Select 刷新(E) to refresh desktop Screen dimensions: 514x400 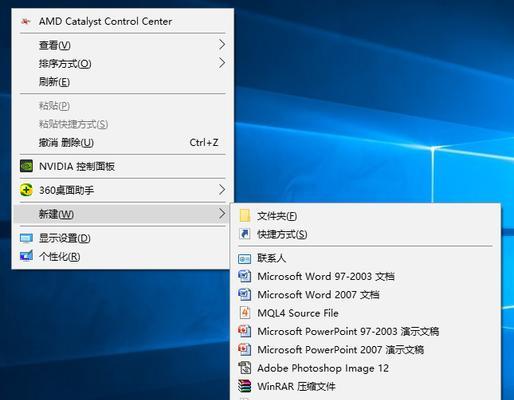123,81
